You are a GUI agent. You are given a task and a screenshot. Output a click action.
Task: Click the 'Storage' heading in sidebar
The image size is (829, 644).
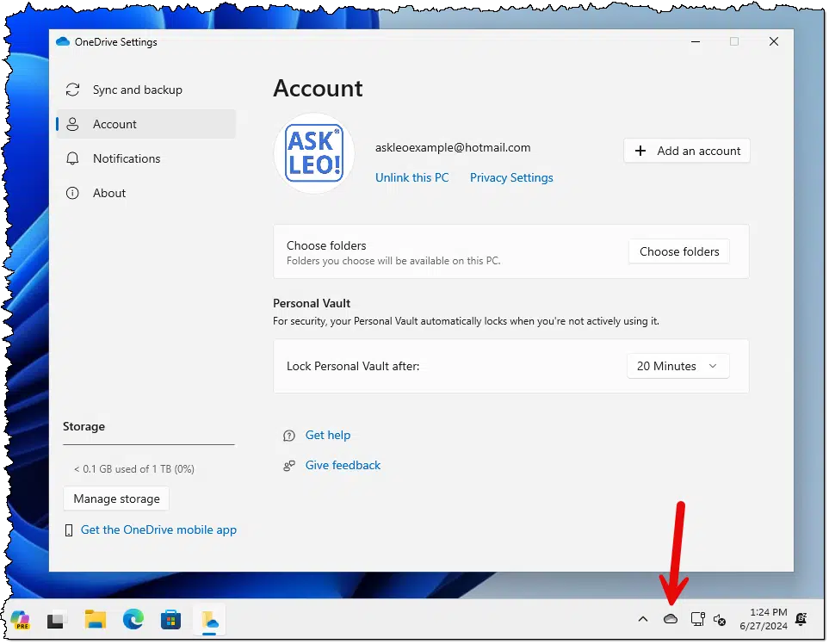(x=84, y=427)
